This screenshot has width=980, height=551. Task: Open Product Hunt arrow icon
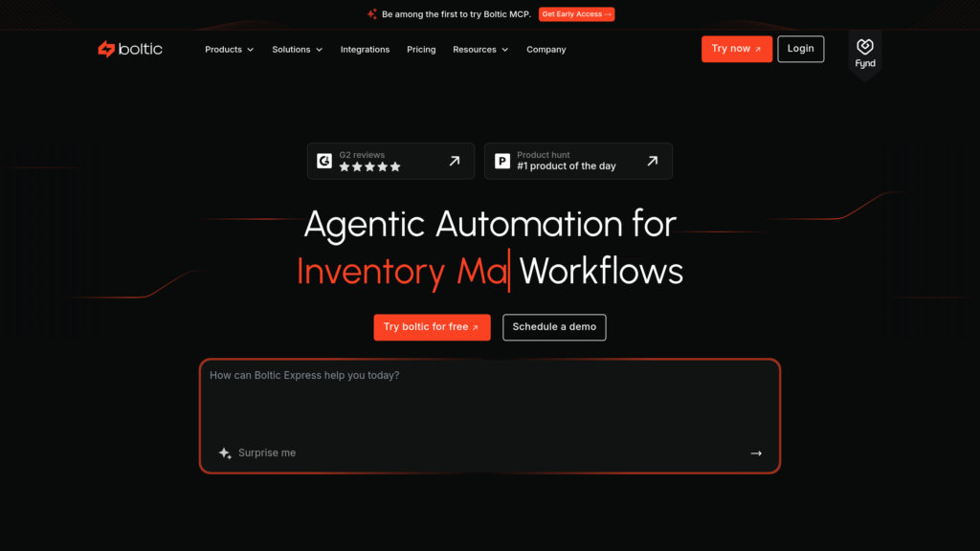point(652,161)
